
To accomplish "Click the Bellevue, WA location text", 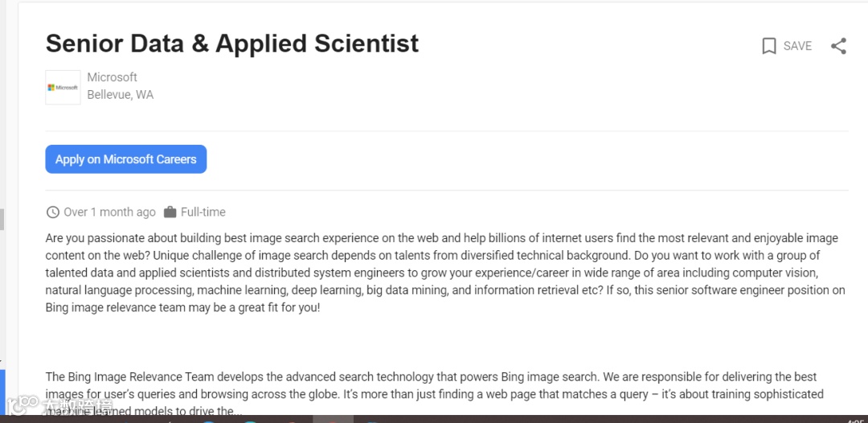I will (120, 95).
